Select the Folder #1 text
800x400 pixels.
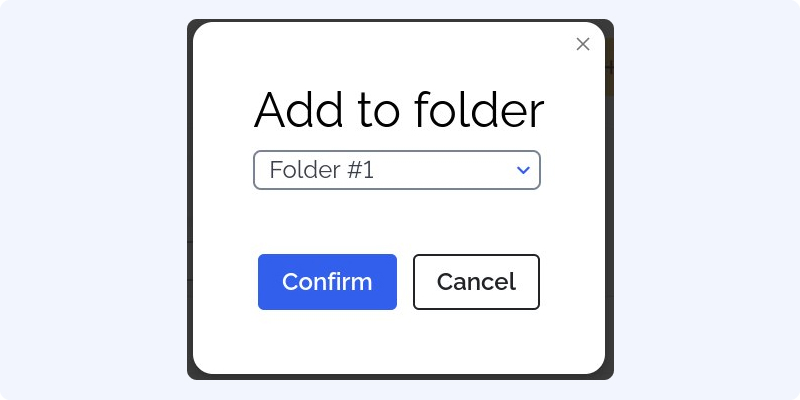pos(322,170)
